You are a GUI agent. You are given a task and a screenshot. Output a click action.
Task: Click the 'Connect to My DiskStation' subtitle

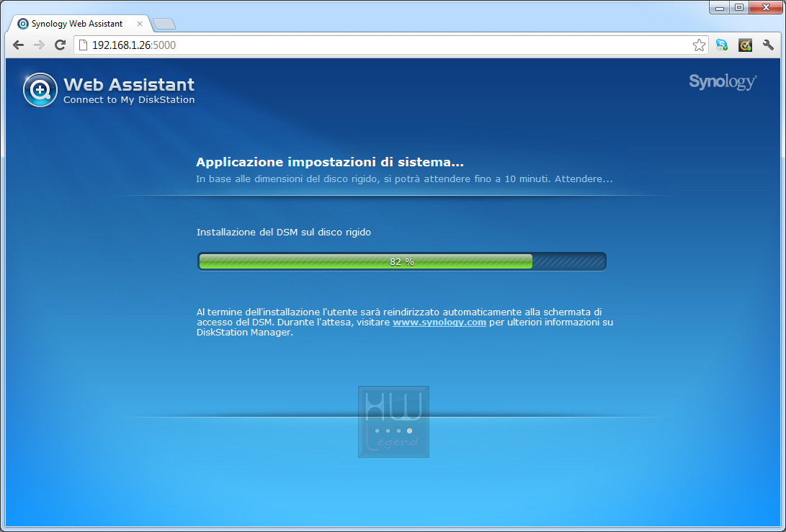129,99
